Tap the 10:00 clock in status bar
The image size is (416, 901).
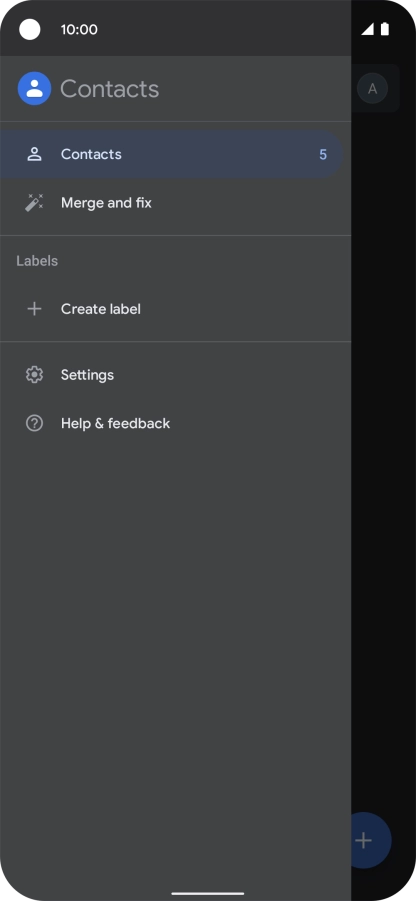coord(79,29)
